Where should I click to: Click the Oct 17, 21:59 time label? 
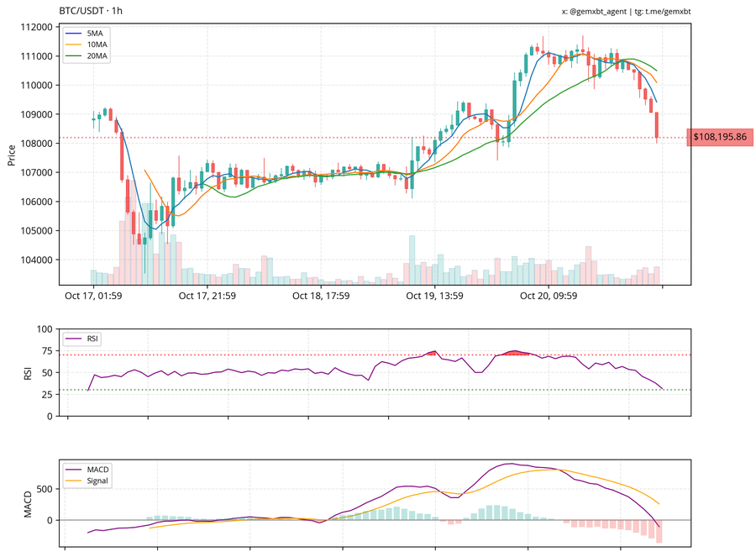tap(207, 296)
